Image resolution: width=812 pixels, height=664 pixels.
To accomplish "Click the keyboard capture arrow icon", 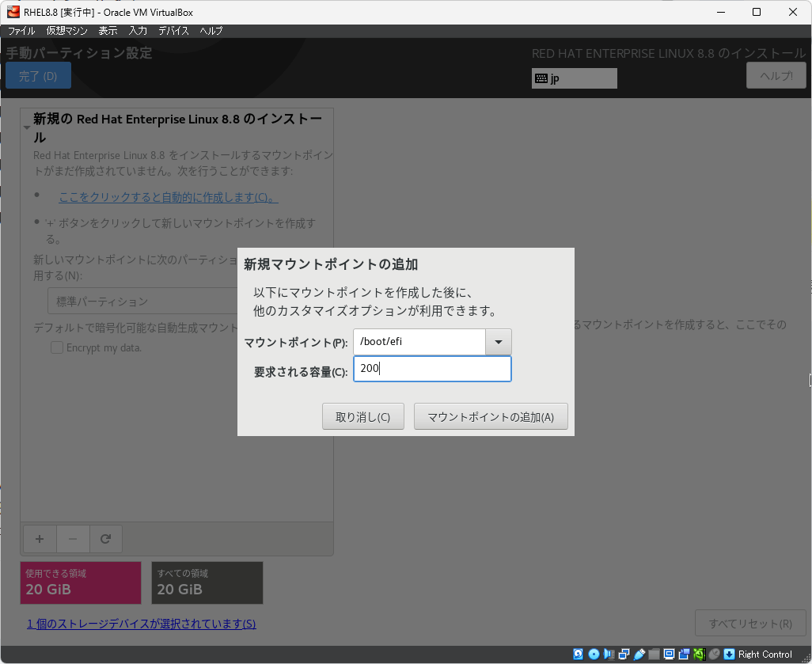I will pyautogui.click(x=729, y=655).
